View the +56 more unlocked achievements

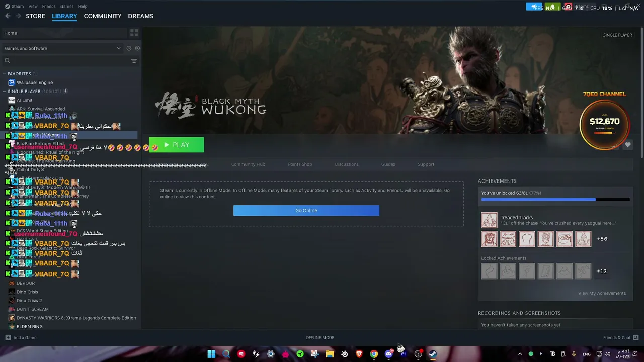point(602,239)
